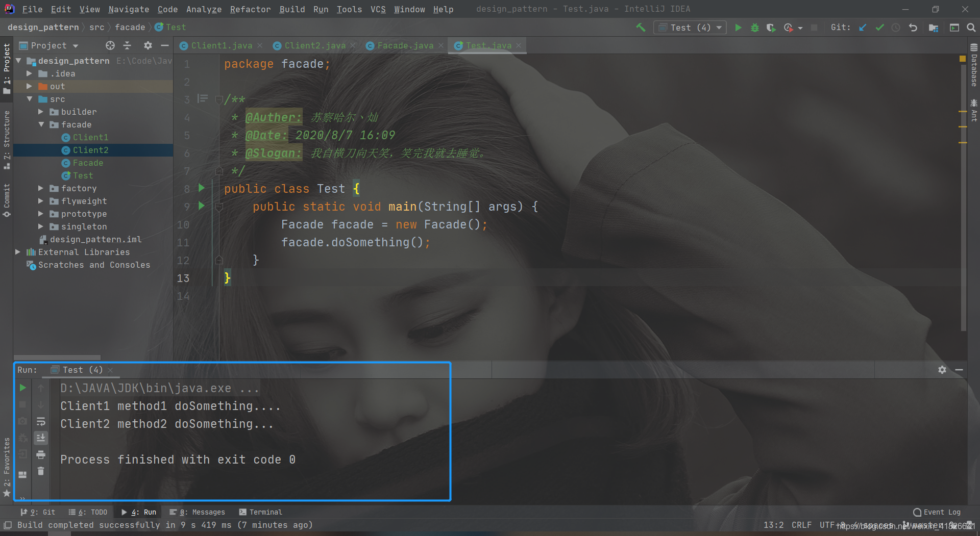Screen dimensions: 980x536
Task: Click 13:2 caret position indicator
Action: (x=773, y=525)
